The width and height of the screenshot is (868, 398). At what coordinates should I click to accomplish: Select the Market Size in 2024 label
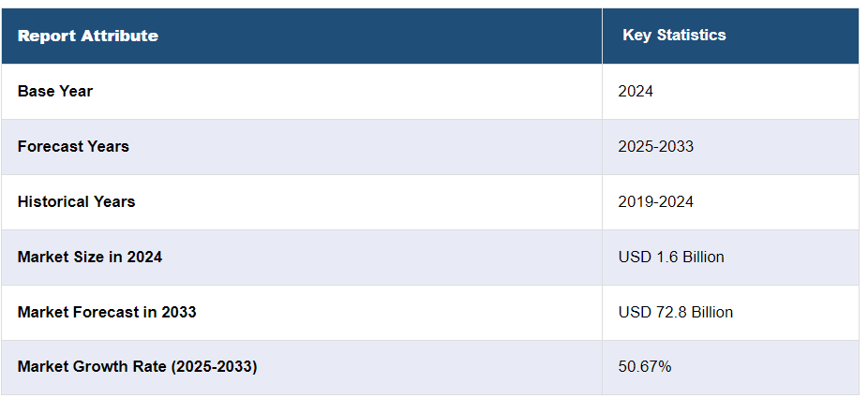[89, 257]
